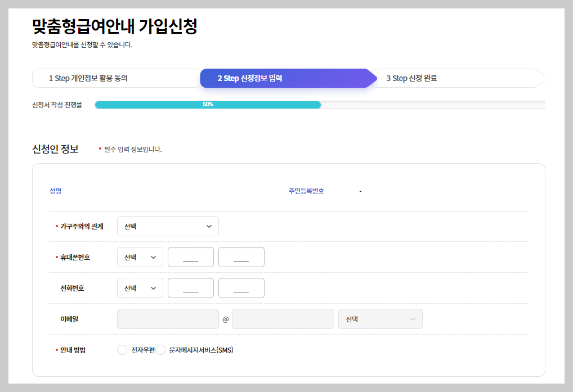The image size is (573, 392).
Task: Open the mobile phone prefix 선택 dropdown
Action: [x=140, y=256]
